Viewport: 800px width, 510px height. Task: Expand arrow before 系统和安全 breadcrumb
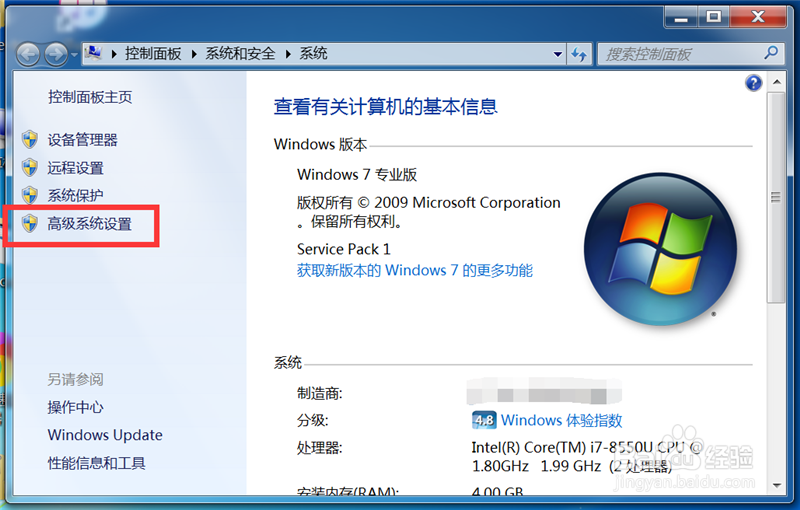click(194, 54)
